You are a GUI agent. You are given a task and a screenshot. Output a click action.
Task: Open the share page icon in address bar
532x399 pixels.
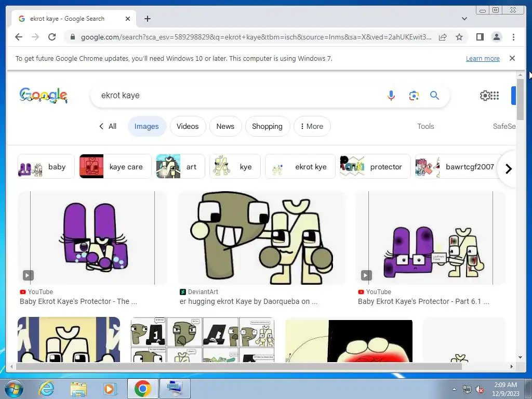(x=443, y=37)
